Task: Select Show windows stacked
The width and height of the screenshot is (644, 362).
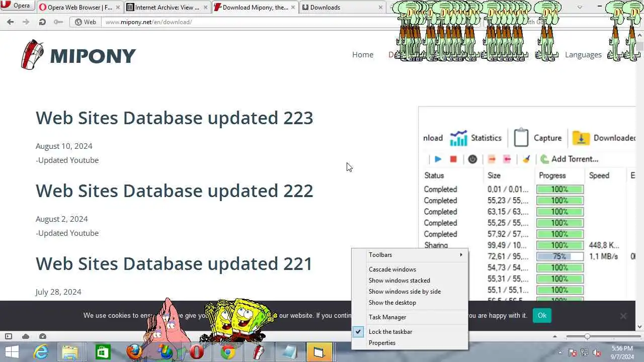Action: coord(410,281)
